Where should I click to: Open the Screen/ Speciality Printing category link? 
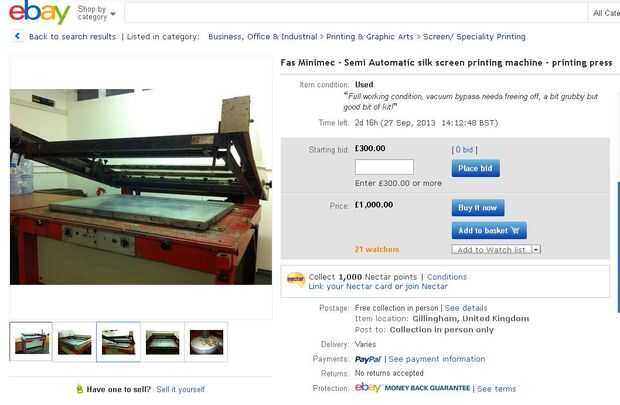[474, 37]
